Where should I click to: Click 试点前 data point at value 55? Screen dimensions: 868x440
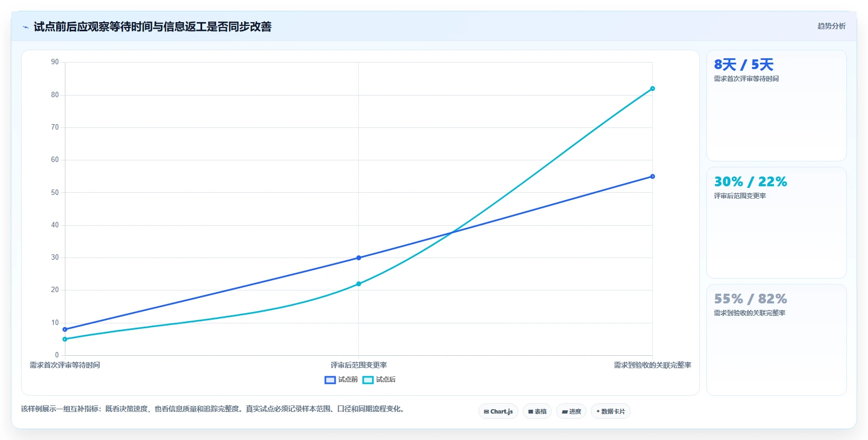652,177
